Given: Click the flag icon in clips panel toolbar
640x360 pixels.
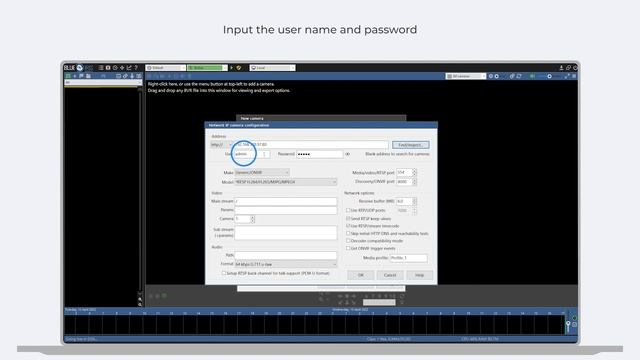Looking at the screenshot, I should pyautogui.click(x=81, y=76).
